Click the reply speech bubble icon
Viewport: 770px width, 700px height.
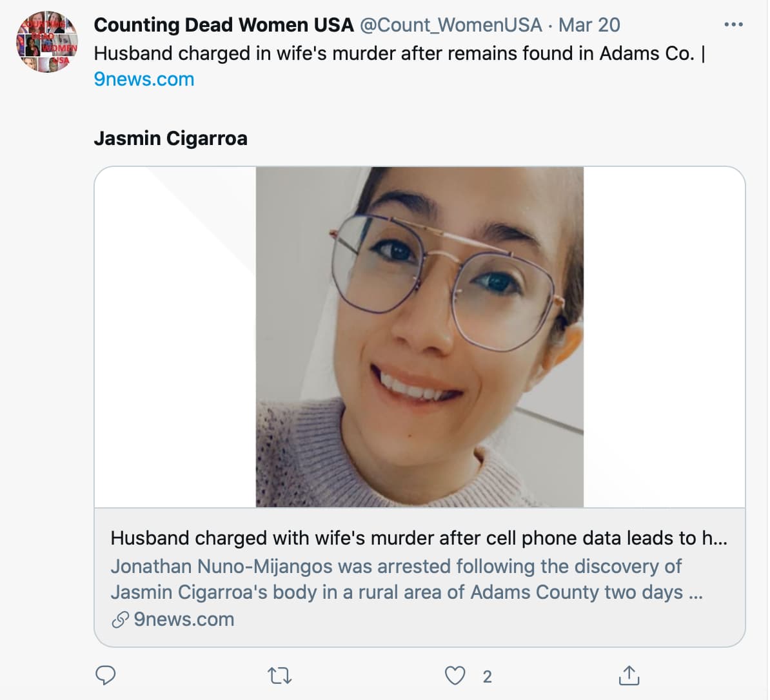pyautogui.click(x=106, y=676)
